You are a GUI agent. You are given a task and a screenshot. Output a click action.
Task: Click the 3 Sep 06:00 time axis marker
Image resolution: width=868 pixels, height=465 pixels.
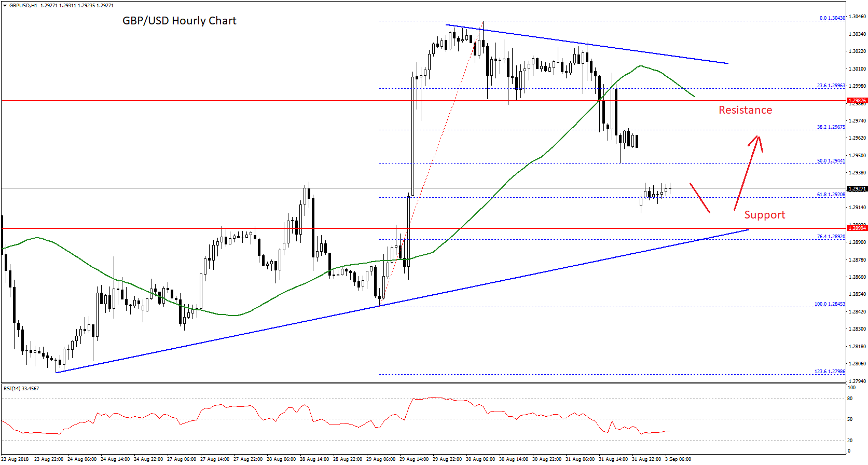[678, 459]
